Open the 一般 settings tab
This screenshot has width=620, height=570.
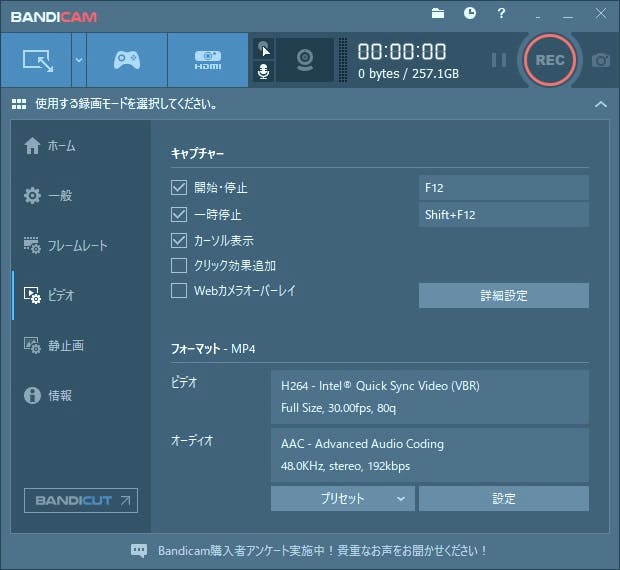click(60, 196)
